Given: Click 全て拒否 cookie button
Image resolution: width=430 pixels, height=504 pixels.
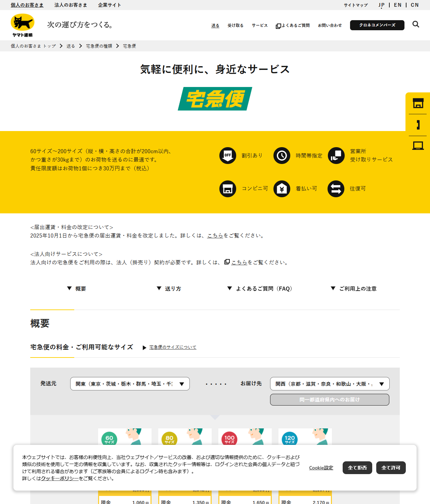Looking at the screenshot, I should tap(357, 468).
